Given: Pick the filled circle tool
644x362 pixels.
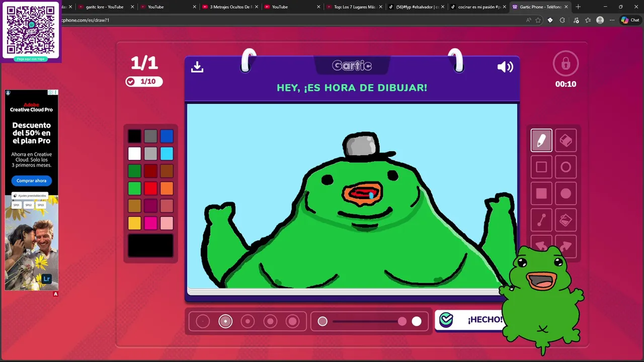Looking at the screenshot, I should click(566, 194).
